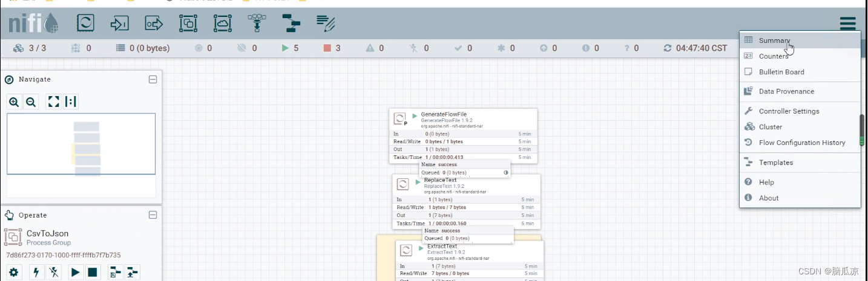
Task: Click the active threads count indicator
Action: 81,48
